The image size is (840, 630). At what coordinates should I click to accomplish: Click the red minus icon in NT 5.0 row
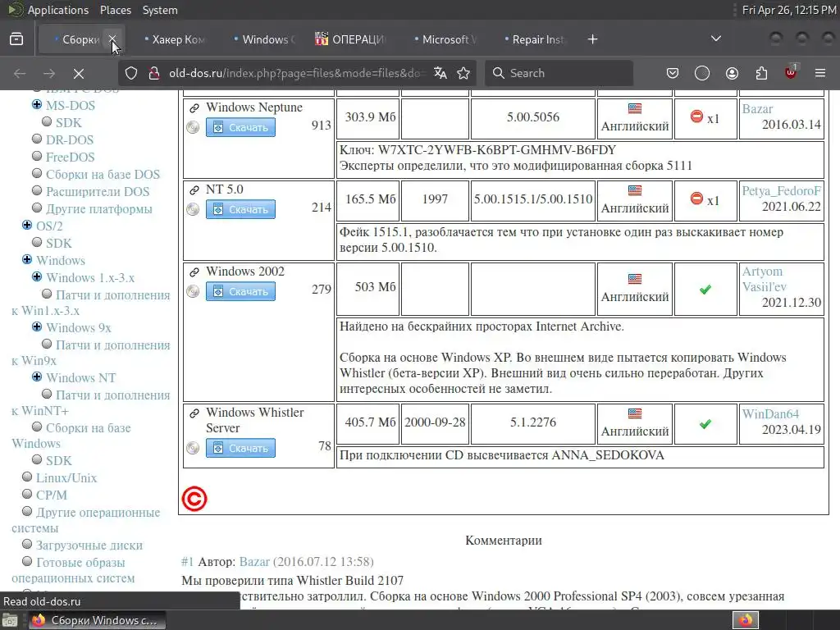pos(696,199)
